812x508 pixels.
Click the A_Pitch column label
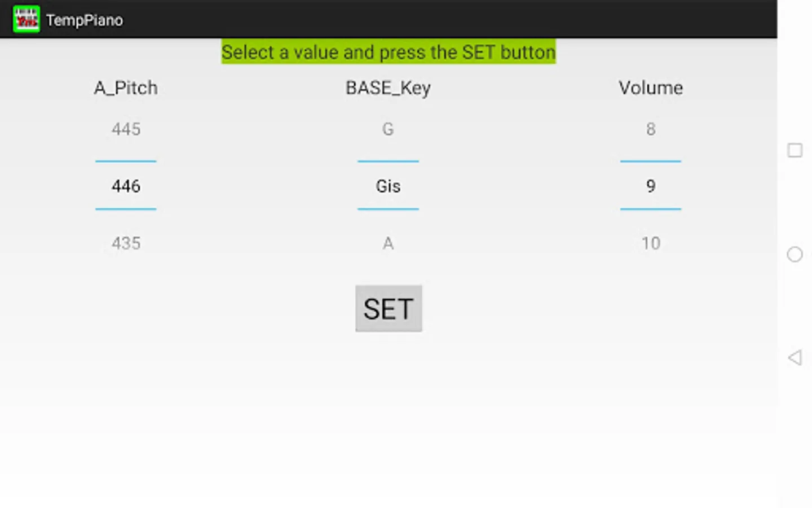click(126, 88)
